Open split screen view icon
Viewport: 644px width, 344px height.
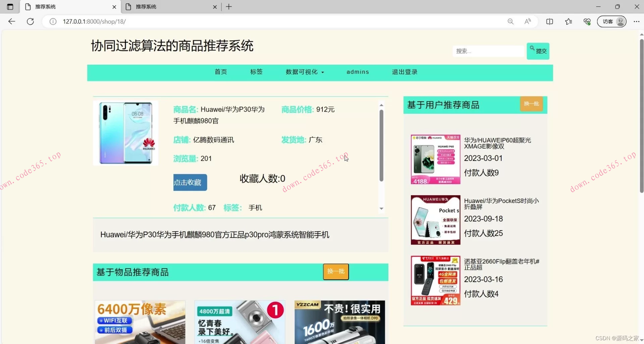point(549,21)
